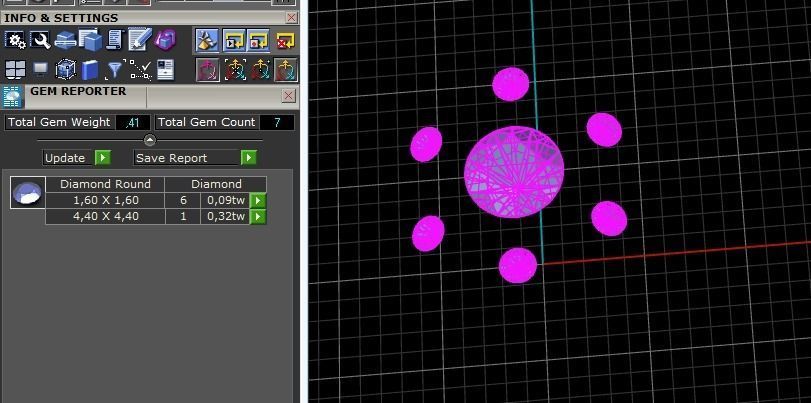Click the Gem Reporter panel icon
The width and height of the screenshot is (811, 403).
[x=12, y=97]
